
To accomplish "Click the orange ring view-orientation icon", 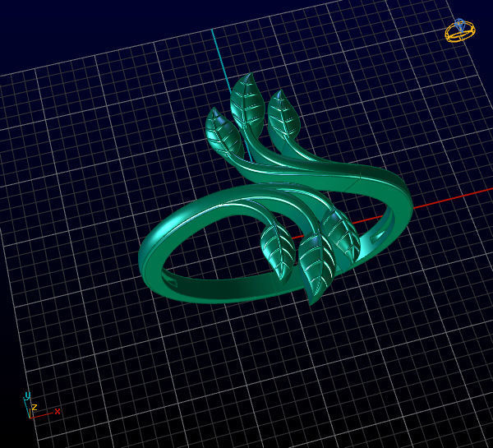I will 460,30.
